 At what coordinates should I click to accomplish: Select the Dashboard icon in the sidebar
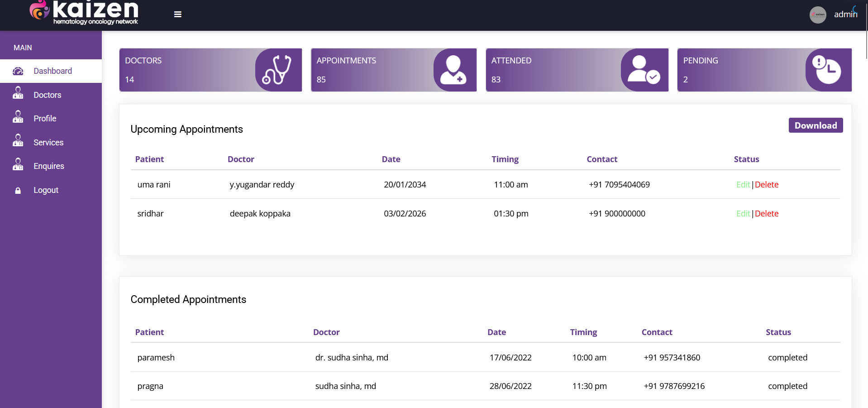click(18, 71)
